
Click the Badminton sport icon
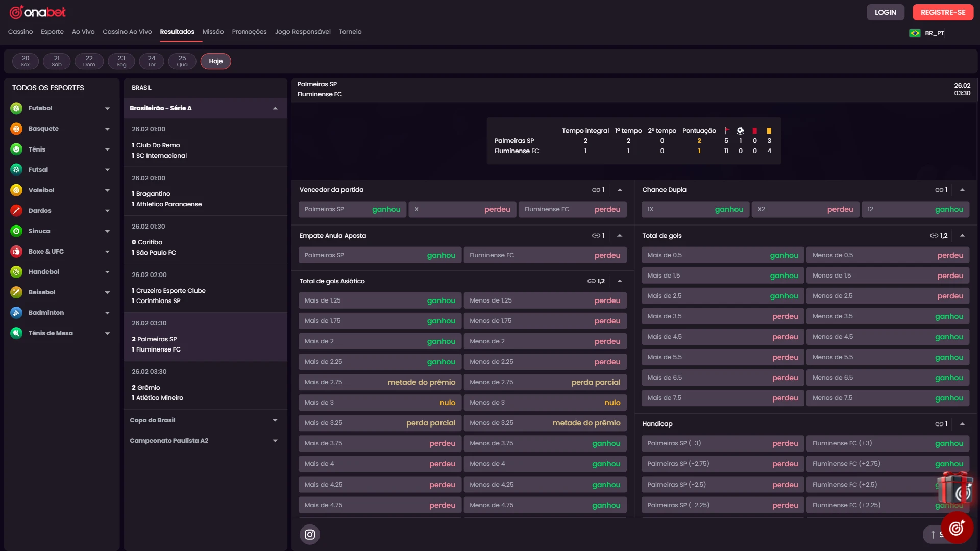[16, 312]
